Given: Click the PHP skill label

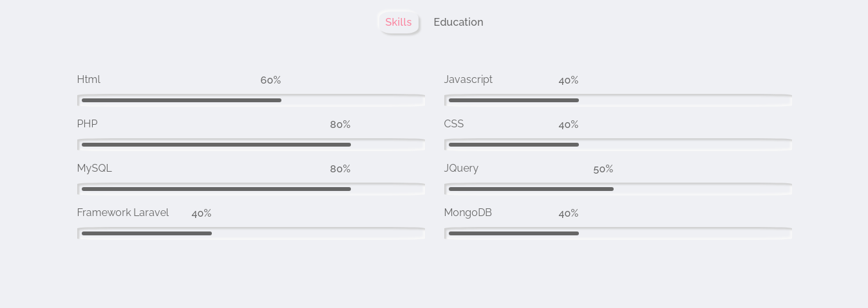Looking at the screenshot, I should (88, 124).
